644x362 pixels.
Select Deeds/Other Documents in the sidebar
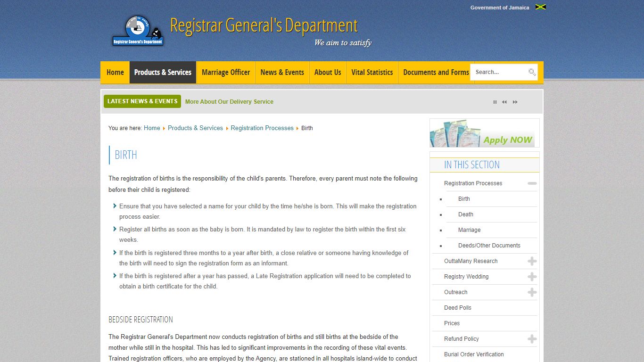489,246
